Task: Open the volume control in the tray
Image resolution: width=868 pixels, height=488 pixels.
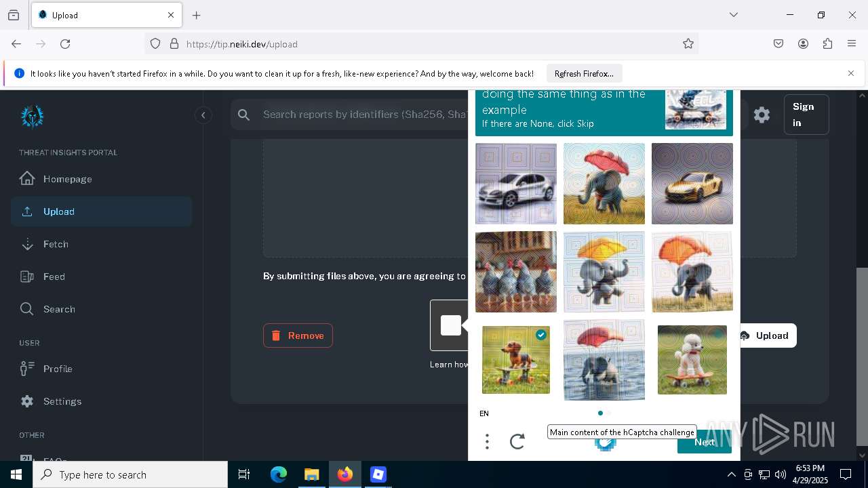Action: click(x=780, y=474)
